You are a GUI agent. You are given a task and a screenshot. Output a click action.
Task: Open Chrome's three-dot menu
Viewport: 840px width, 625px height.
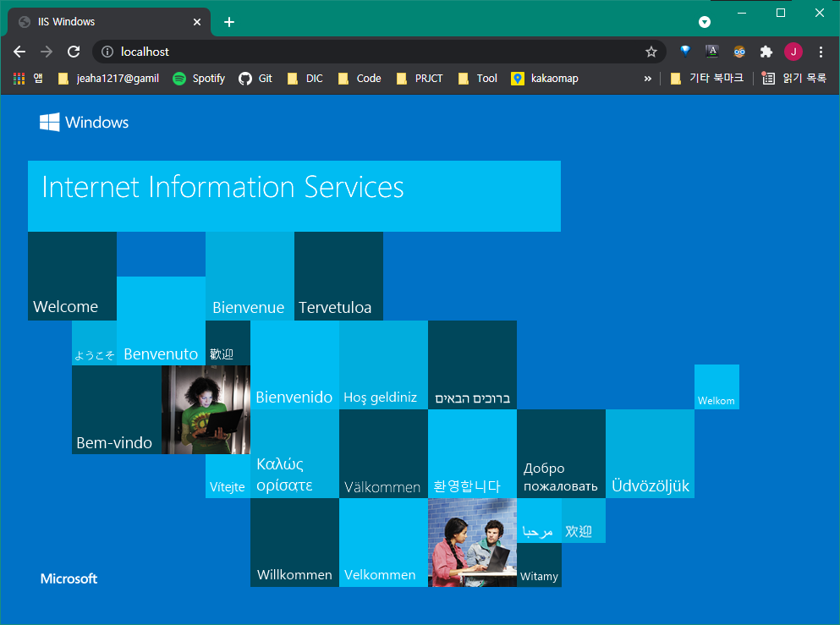tap(821, 52)
